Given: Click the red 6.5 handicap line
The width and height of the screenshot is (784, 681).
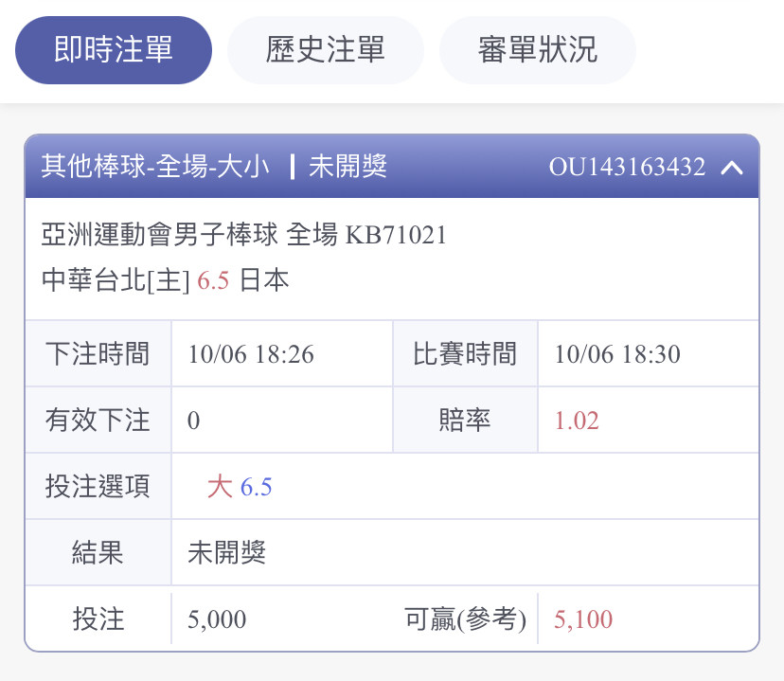Looking at the screenshot, I should [x=213, y=280].
